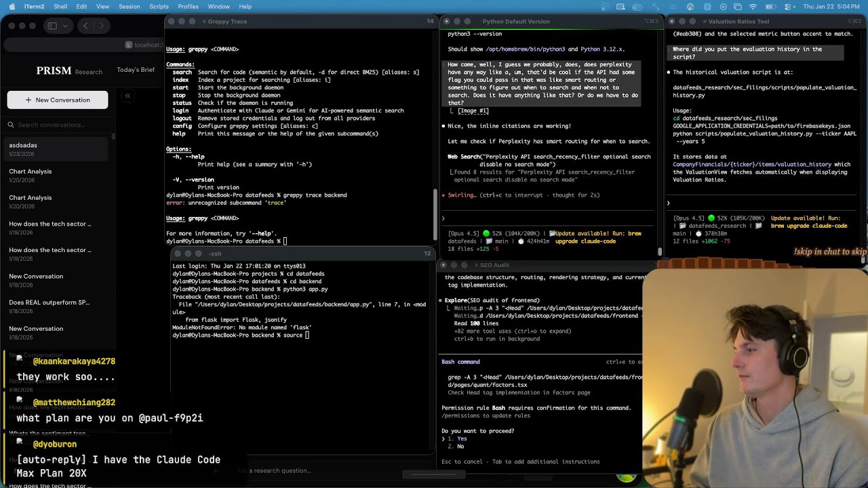Click the date and time in menu bar

[832, 7]
